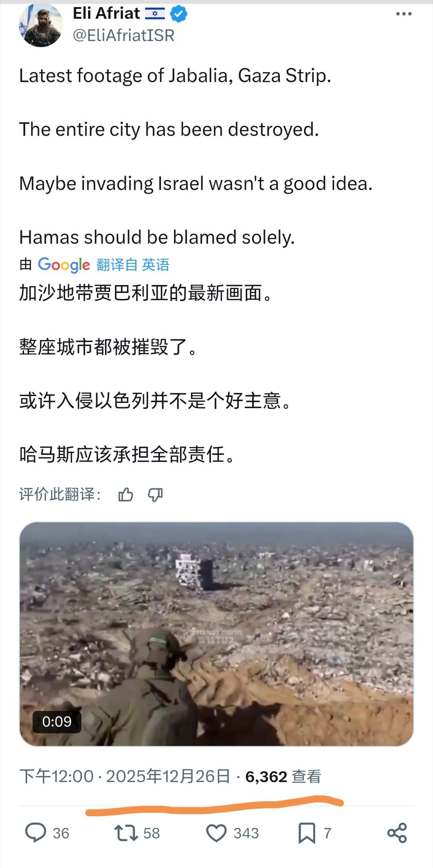This screenshot has height=868, width=433.
Task: Click the Eli Afriat display name
Action: 106,14
